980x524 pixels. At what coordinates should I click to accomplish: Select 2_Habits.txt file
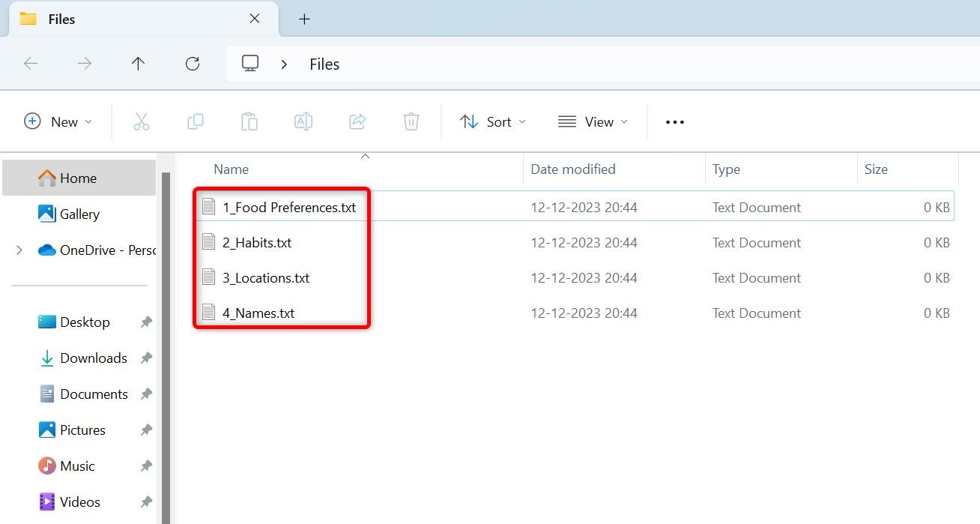pyautogui.click(x=256, y=243)
